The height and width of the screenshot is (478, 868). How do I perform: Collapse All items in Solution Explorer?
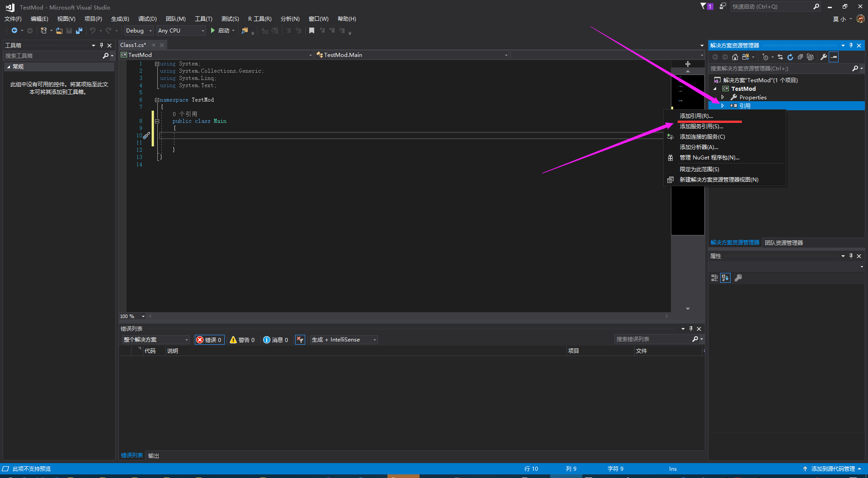[800, 57]
